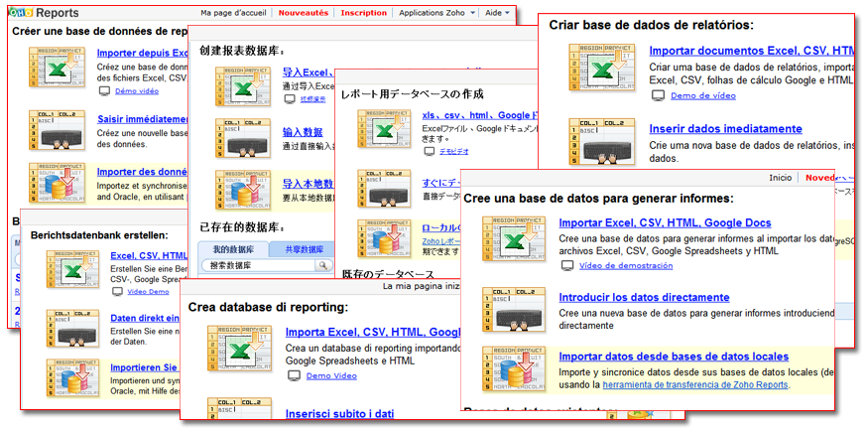This screenshot has height=432, width=868.
Task: Open the 输入数据 link
Action: (303, 133)
